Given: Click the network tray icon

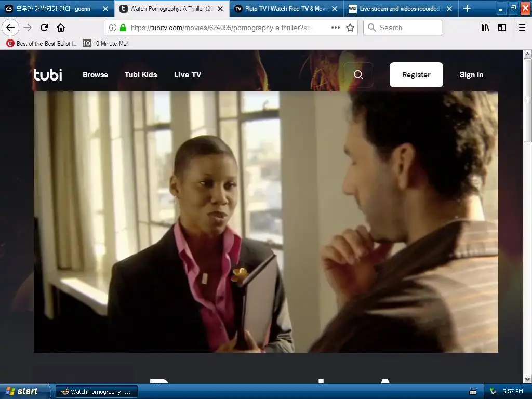Looking at the screenshot, I should pyautogui.click(x=493, y=392).
